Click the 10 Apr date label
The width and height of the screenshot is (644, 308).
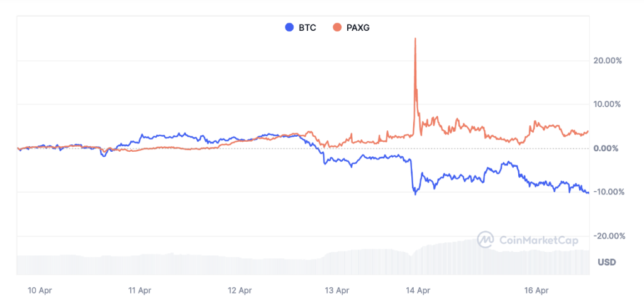(40, 290)
